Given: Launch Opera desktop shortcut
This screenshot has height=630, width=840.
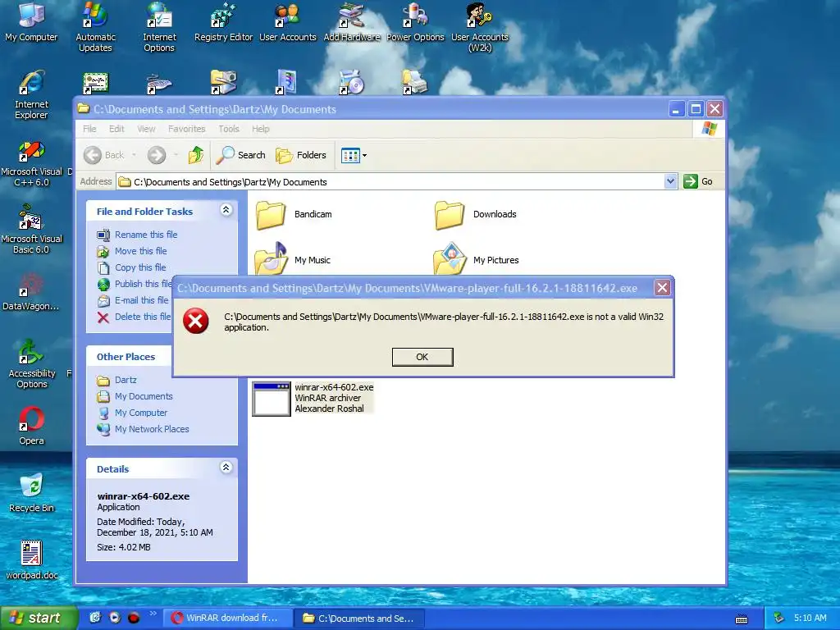Looking at the screenshot, I should click(32, 427).
